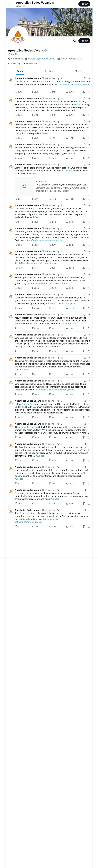Screen dimensions: 98x868
Task: Search this profile's posts with magnifier icon
Action: 74,41
